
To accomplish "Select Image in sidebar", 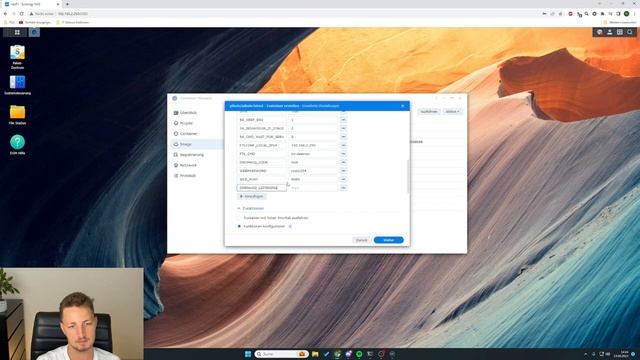I will 197,144.
